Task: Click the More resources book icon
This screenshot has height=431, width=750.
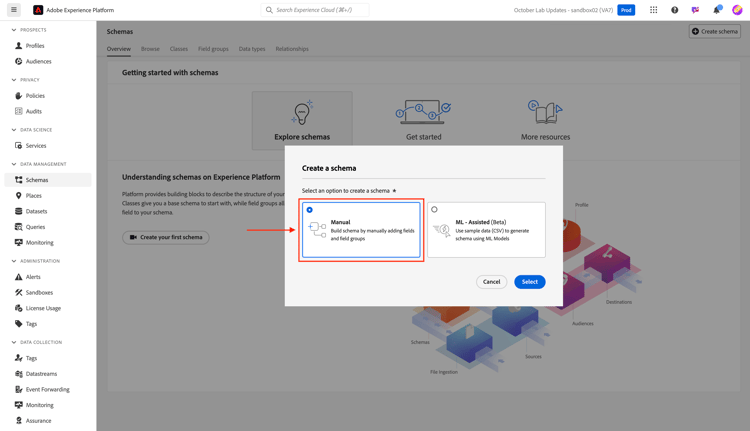Action: [x=545, y=112]
